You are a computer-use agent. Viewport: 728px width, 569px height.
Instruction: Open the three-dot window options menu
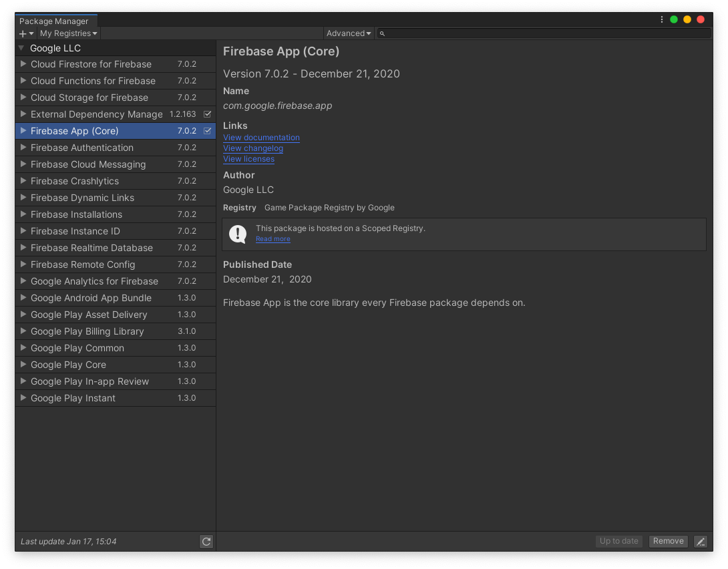pos(662,19)
